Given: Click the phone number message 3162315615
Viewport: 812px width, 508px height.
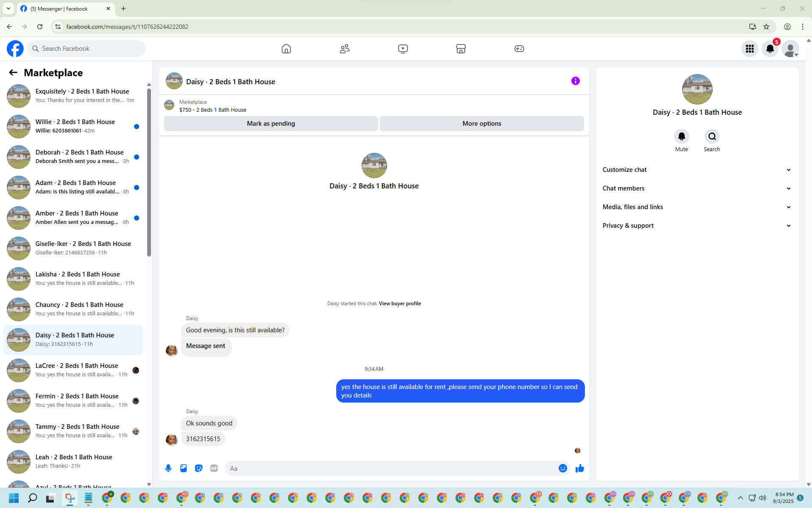Looking at the screenshot, I should point(203,439).
